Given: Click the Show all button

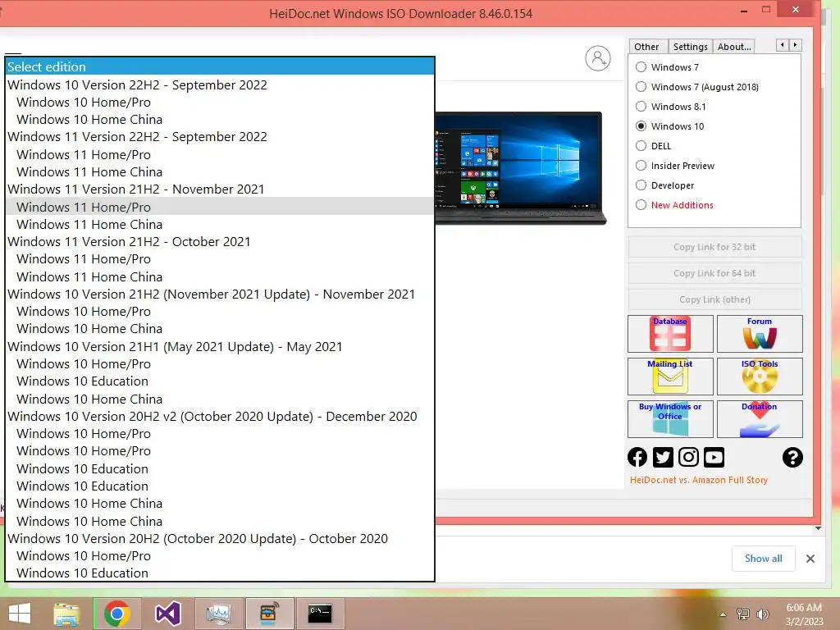Looking at the screenshot, I should (x=764, y=559).
